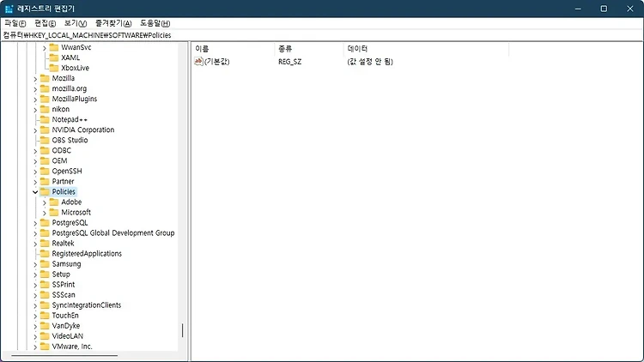This screenshot has width=644, height=362.
Task: Expand the Microsoft key under Policies
Action: point(45,213)
